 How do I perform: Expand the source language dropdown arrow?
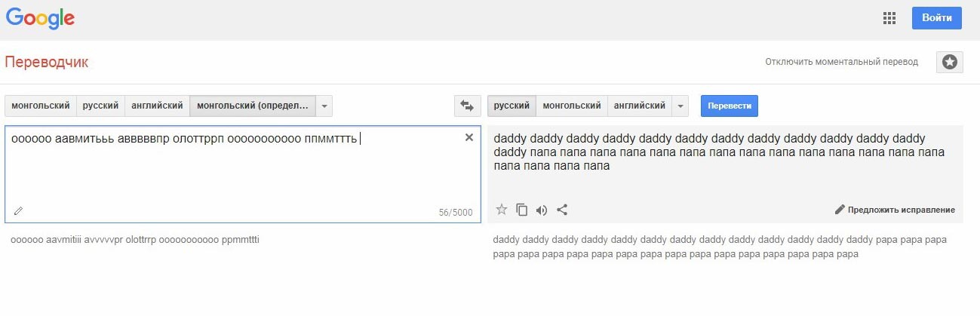click(324, 106)
